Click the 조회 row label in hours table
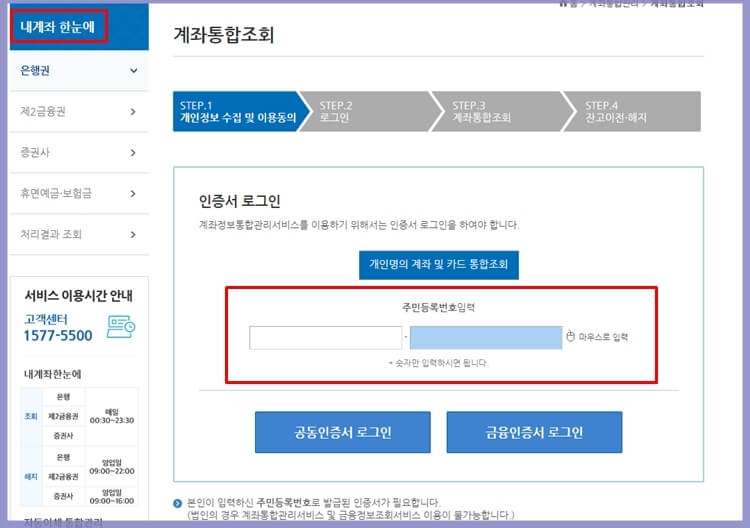The width and height of the screenshot is (750, 528). (x=31, y=416)
